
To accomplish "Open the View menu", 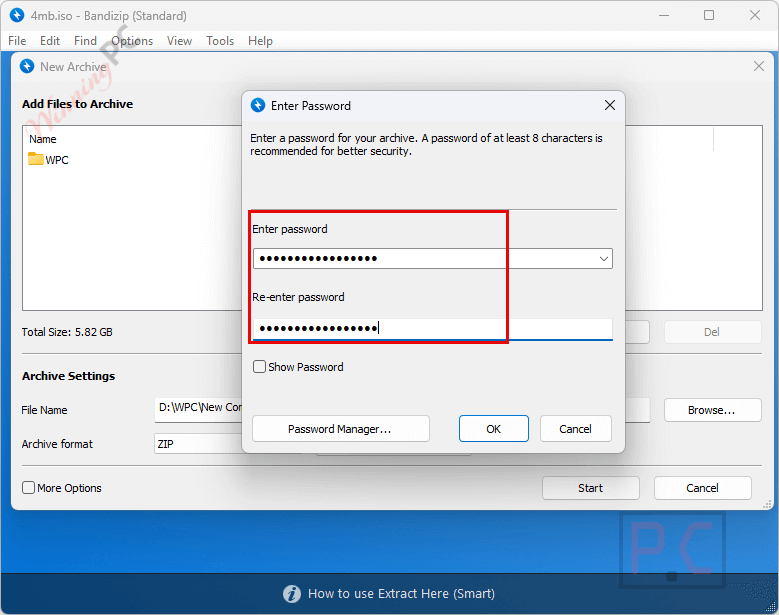I will click(179, 41).
